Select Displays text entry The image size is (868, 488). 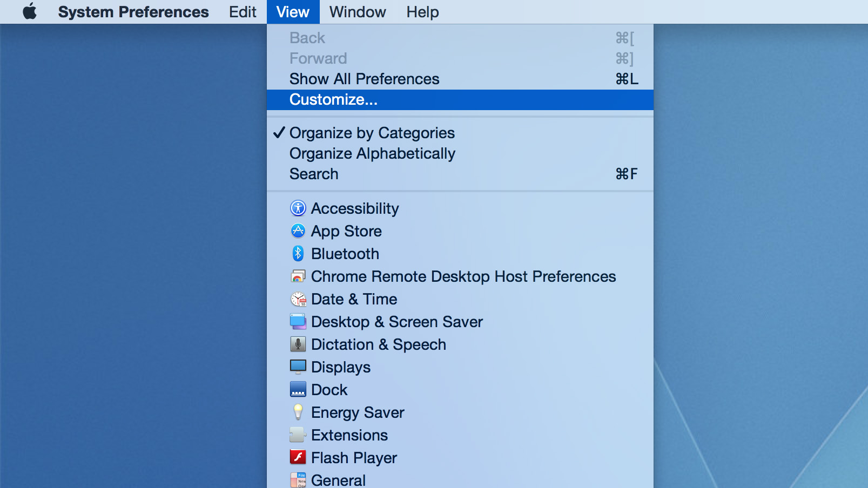(341, 367)
